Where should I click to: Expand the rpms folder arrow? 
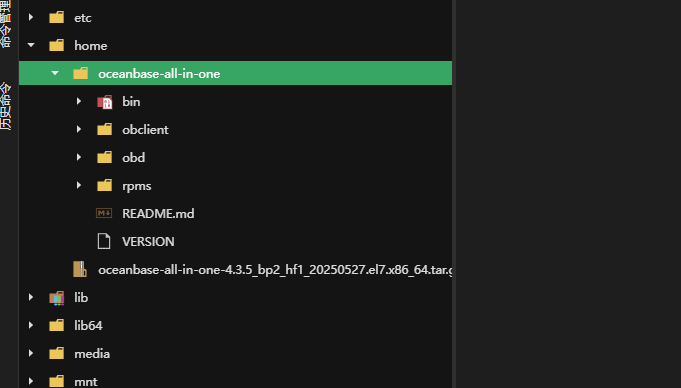(x=79, y=186)
